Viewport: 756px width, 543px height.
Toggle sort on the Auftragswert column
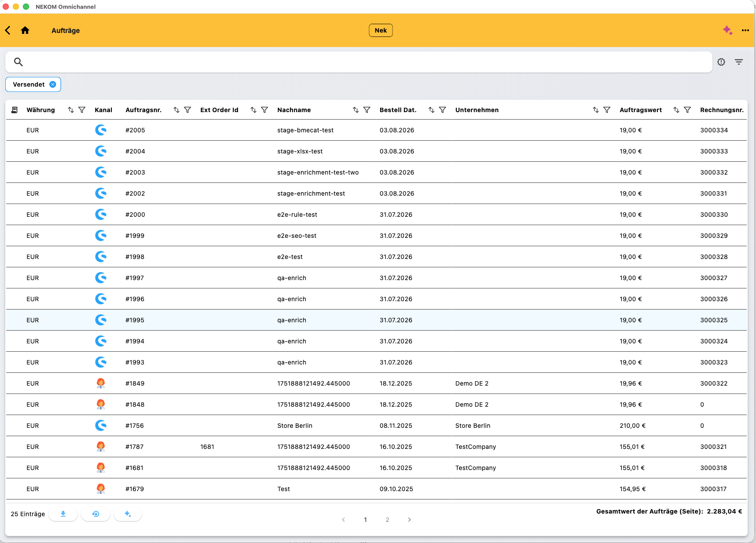(676, 110)
